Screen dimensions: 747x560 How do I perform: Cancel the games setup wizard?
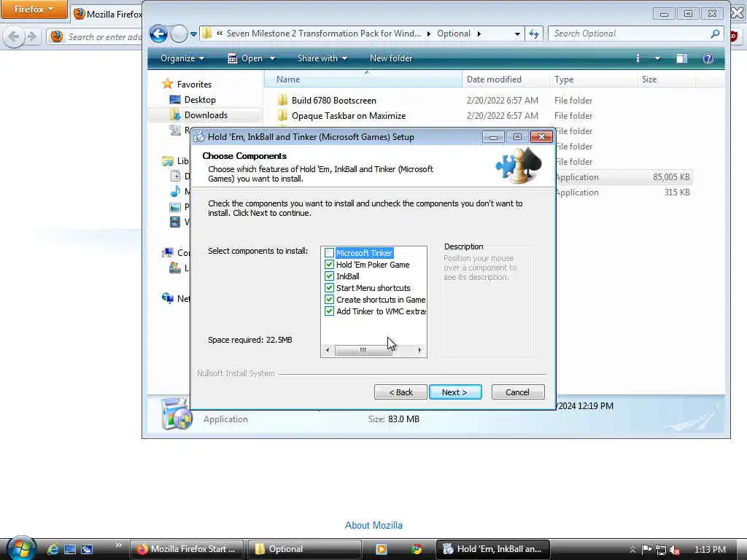click(x=517, y=392)
